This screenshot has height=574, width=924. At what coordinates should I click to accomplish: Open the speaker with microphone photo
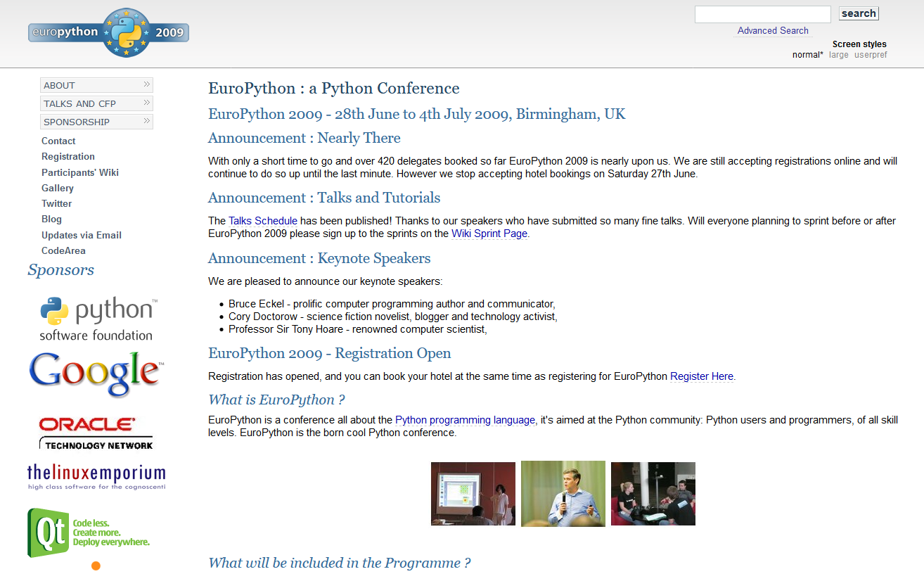563,494
